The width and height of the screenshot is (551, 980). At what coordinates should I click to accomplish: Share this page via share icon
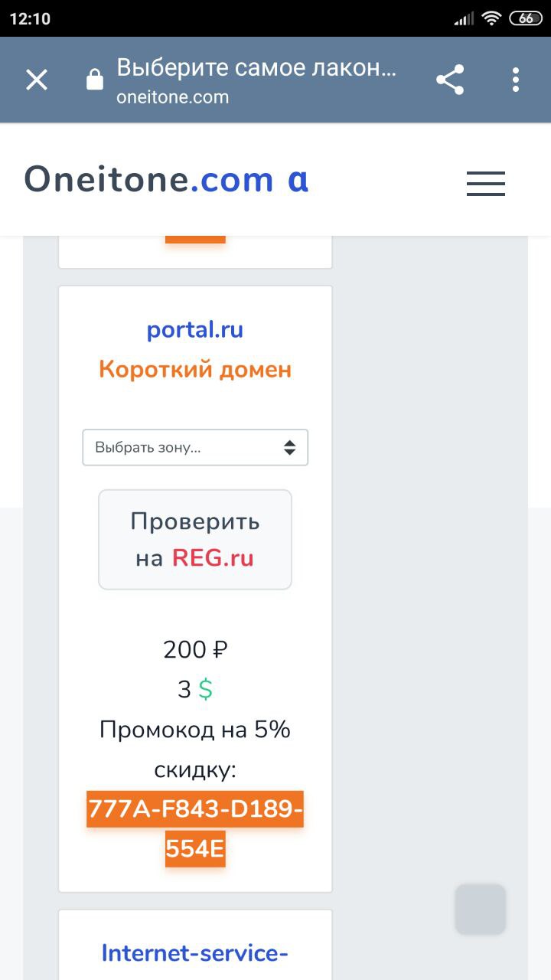coord(450,80)
